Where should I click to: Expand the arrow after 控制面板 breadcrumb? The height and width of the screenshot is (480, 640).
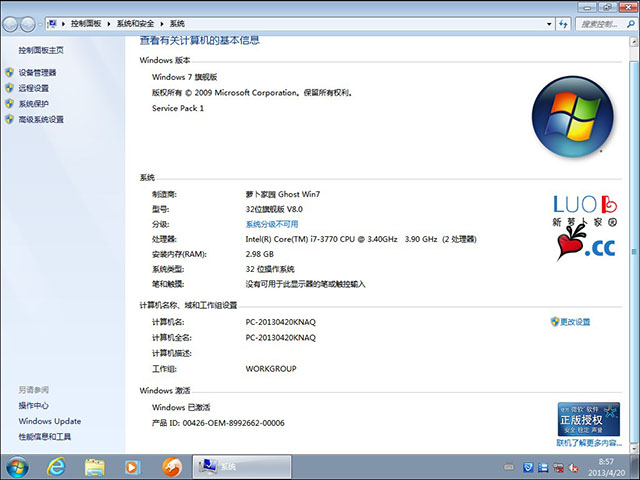tap(109, 24)
